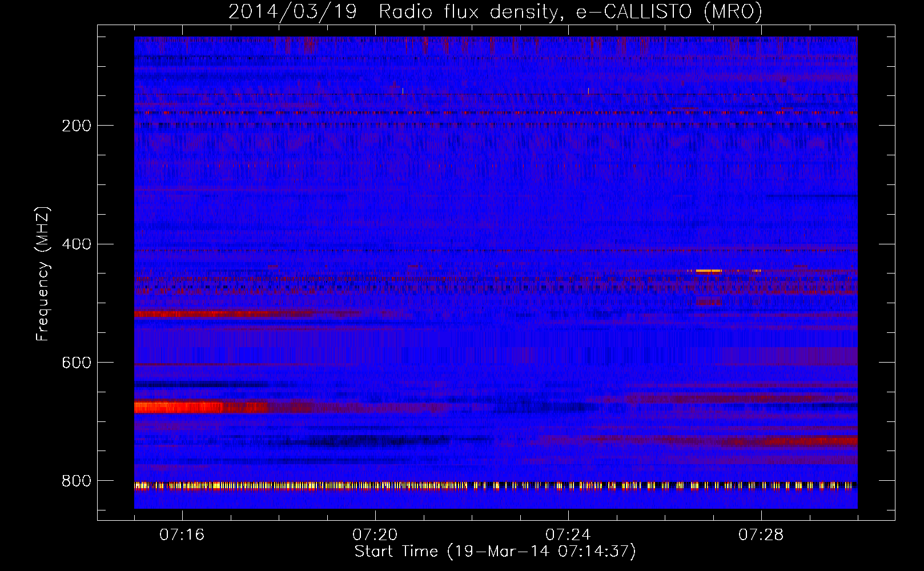The height and width of the screenshot is (571, 924).
Task: Click the 800 frequency tick label
Action: [77, 481]
